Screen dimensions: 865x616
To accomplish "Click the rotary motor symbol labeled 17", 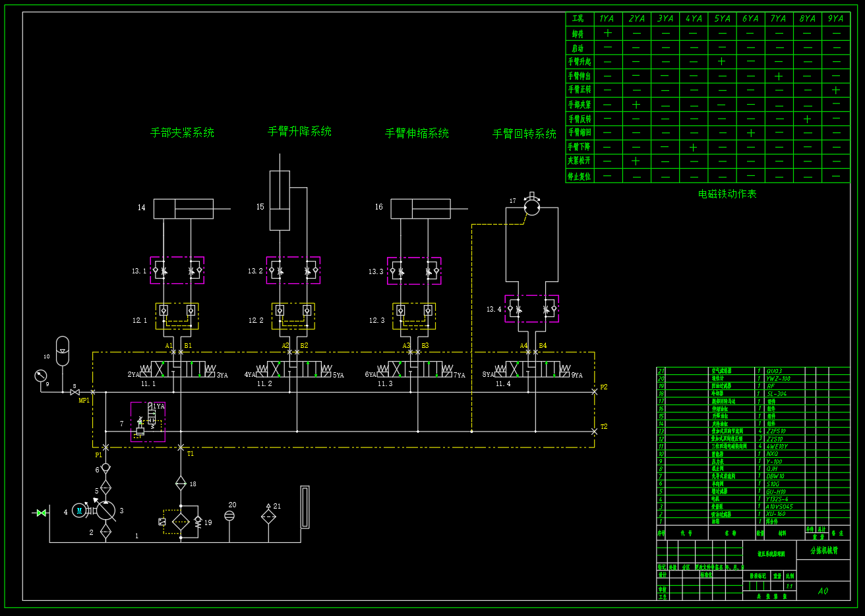I will (531, 208).
